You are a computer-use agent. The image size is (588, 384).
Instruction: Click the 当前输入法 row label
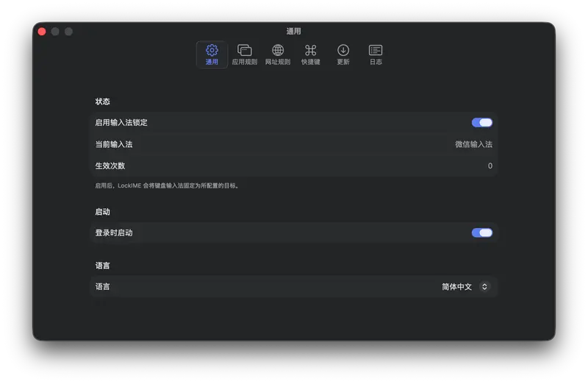click(x=114, y=144)
